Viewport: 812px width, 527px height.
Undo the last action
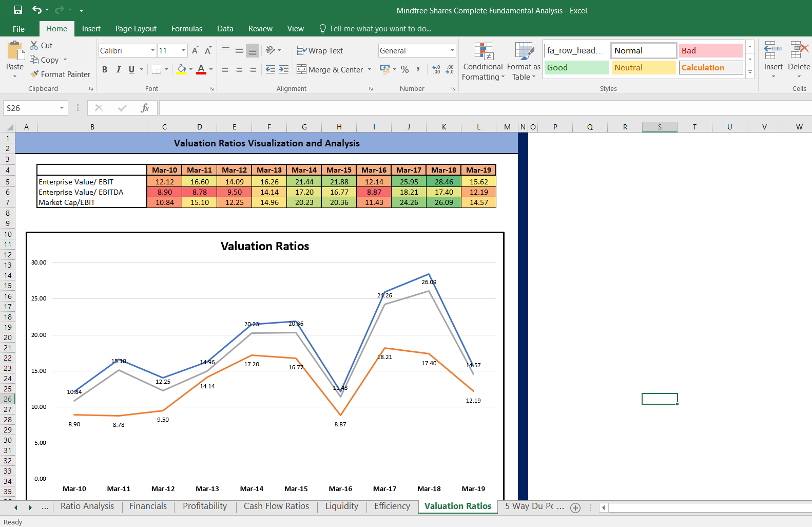(x=36, y=10)
